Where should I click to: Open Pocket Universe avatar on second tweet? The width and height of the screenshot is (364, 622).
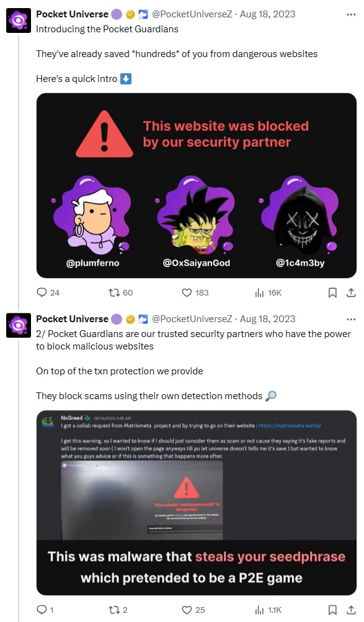(17, 325)
